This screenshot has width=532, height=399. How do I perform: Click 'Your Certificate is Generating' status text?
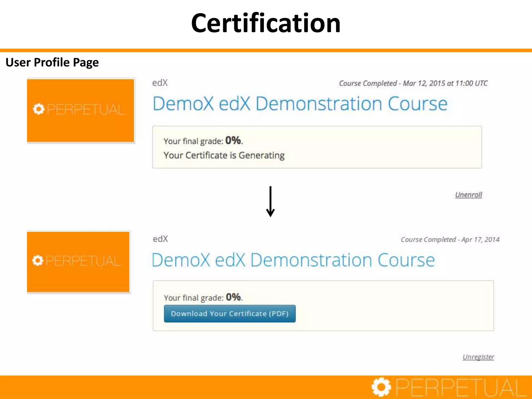pos(224,155)
